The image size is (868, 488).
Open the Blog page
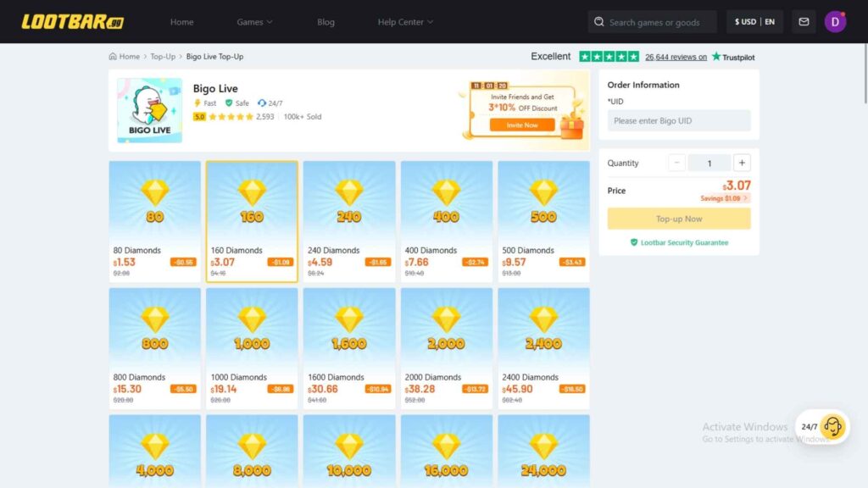point(325,22)
